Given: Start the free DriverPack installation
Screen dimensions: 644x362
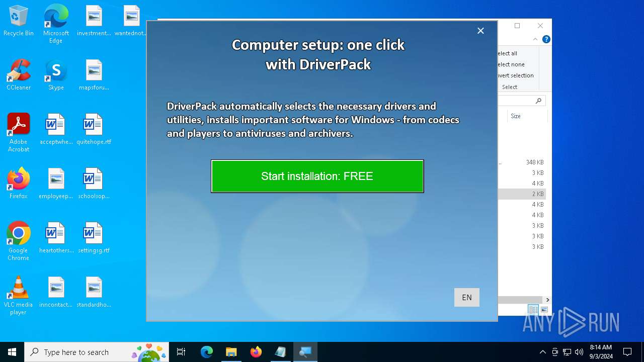Looking at the screenshot, I should (317, 176).
